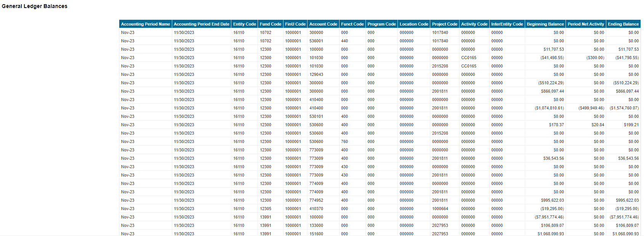Select the Activity Code column header

tap(474, 24)
